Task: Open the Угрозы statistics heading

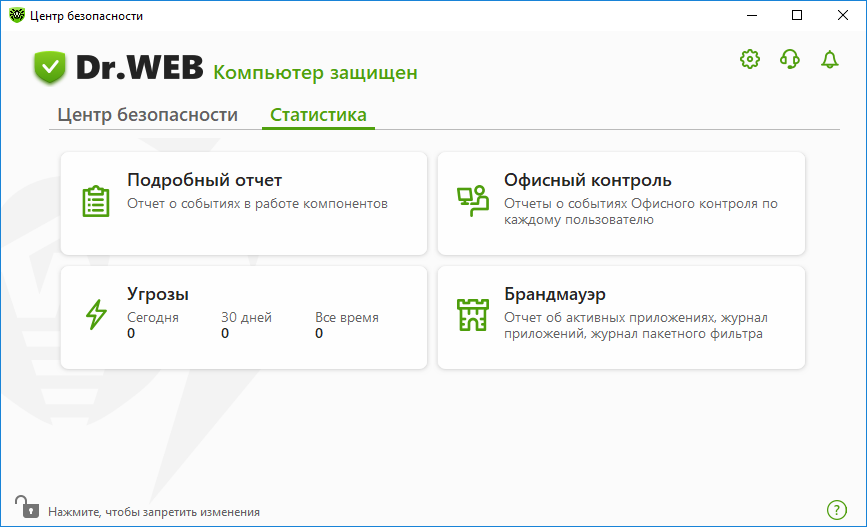Action: pyautogui.click(x=158, y=294)
